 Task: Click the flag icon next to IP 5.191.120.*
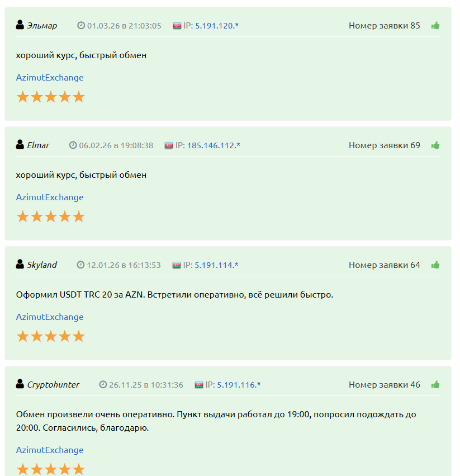[x=177, y=26]
